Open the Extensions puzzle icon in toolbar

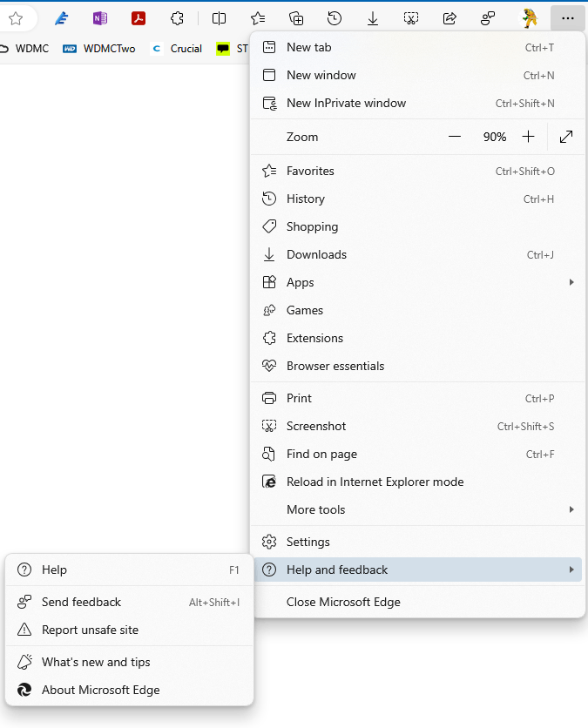(x=177, y=18)
